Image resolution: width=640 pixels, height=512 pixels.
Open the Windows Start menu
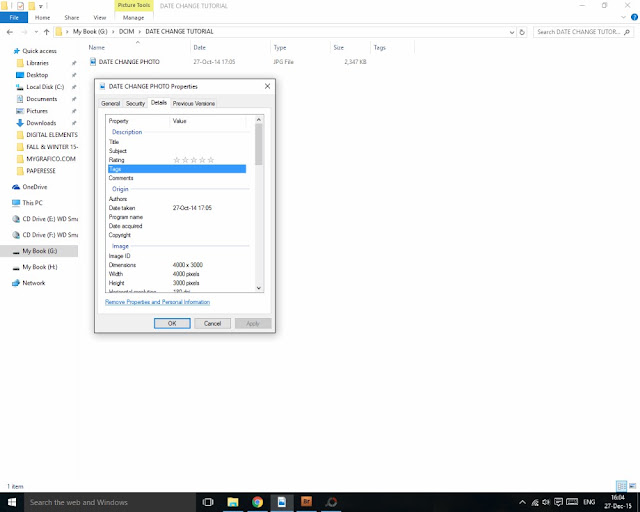pos(11,502)
